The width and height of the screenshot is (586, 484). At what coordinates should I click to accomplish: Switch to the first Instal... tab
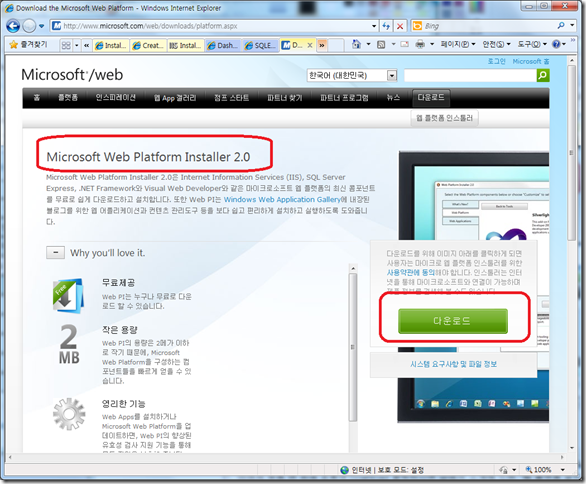111,45
